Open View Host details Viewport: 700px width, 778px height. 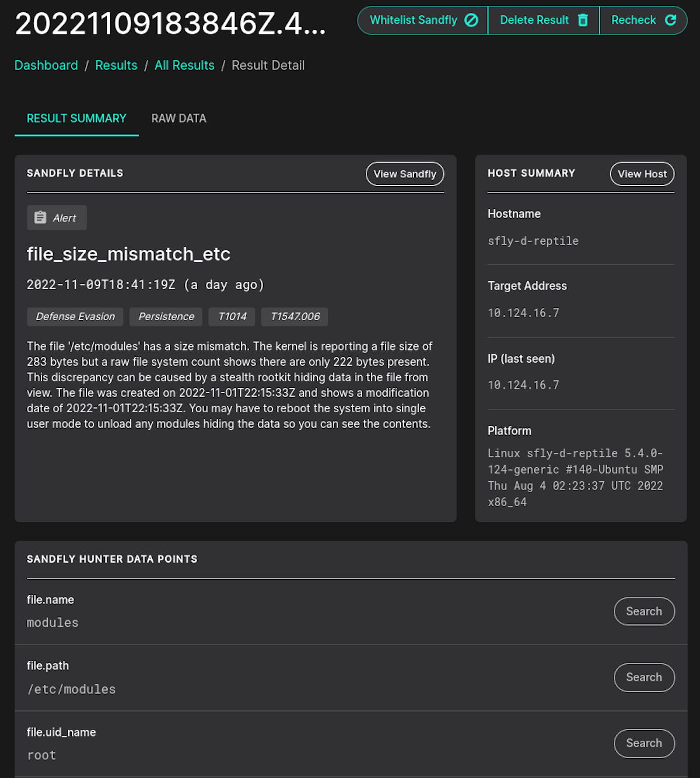[x=642, y=174]
